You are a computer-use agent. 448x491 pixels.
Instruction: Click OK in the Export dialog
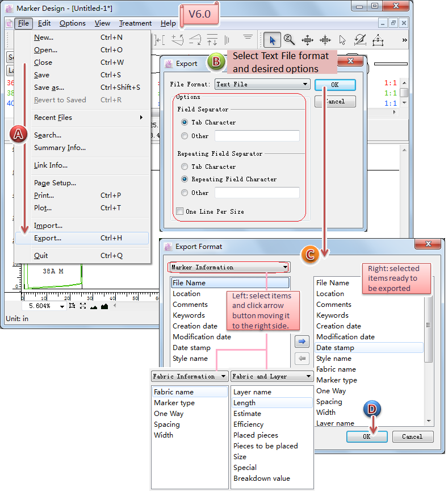pos(335,85)
